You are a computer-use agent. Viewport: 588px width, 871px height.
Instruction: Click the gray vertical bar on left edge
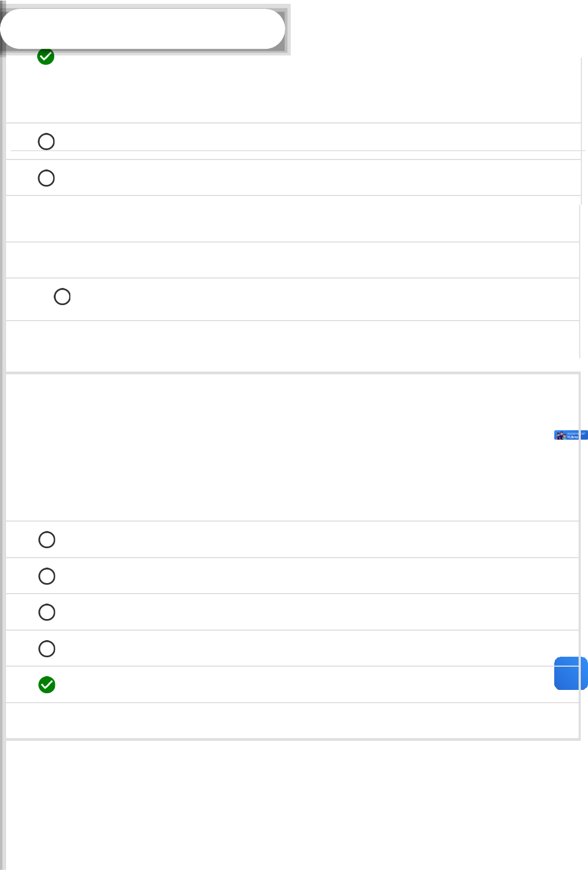(2, 498)
